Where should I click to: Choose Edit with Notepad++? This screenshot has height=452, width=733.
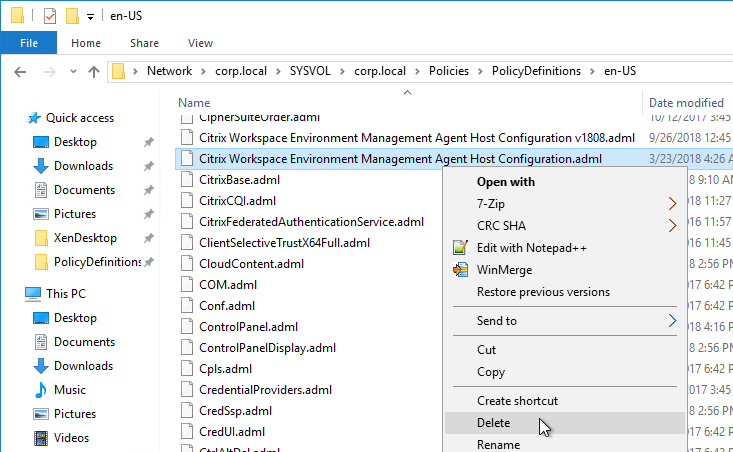pyautogui.click(x=565, y=248)
